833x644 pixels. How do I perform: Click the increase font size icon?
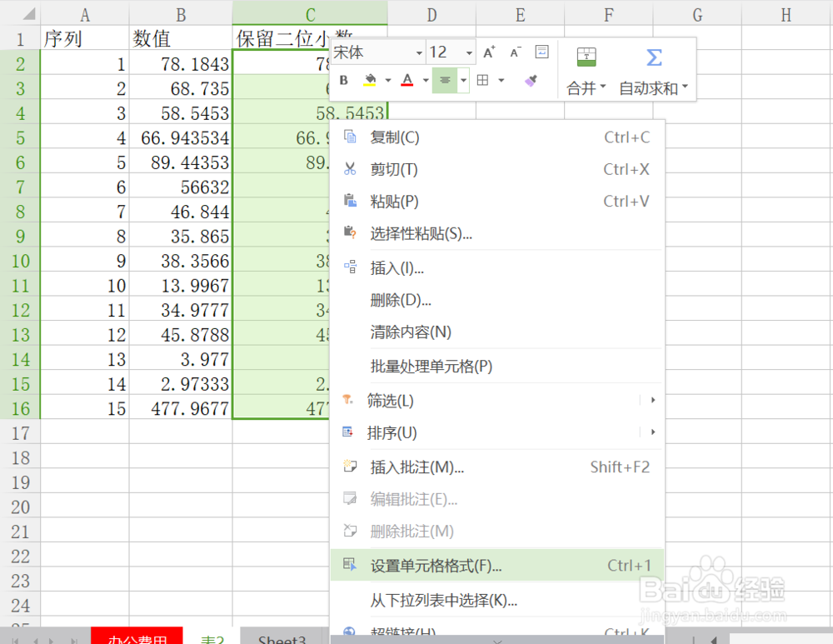coord(488,52)
